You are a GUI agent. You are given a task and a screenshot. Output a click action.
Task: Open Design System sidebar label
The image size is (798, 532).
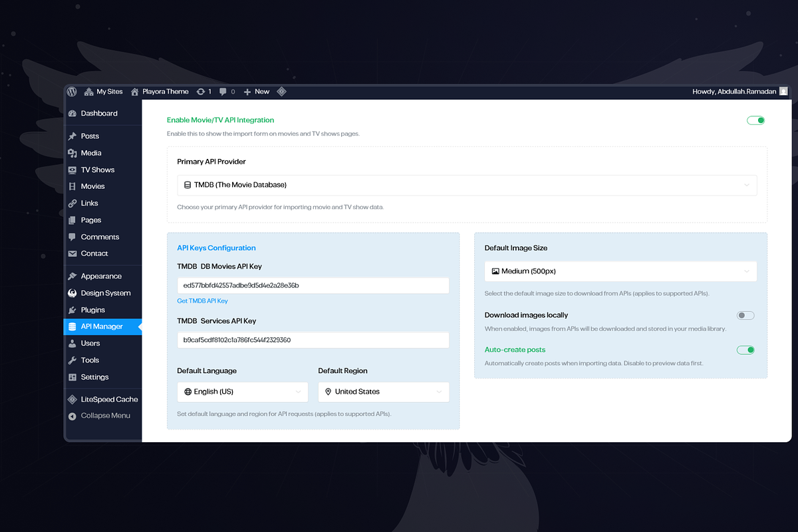[106, 293]
